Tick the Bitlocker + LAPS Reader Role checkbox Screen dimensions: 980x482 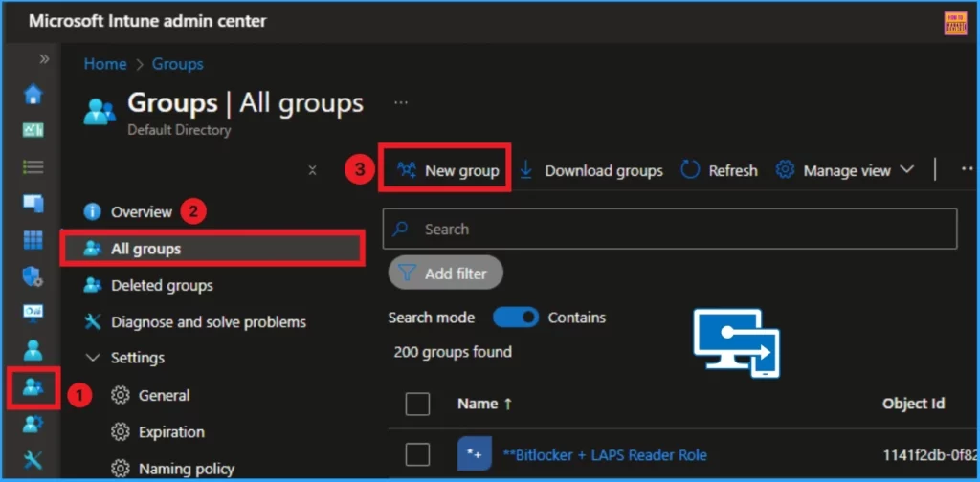417,454
